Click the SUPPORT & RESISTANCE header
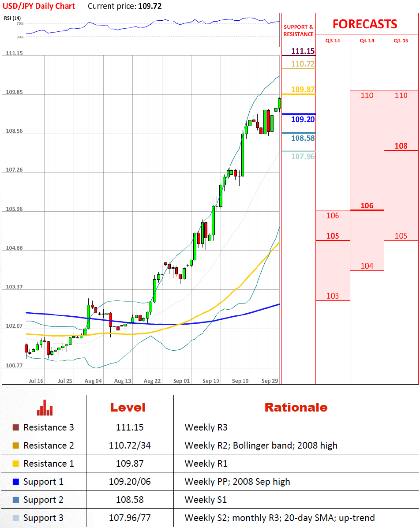The image size is (420, 528). click(x=298, y=30)
